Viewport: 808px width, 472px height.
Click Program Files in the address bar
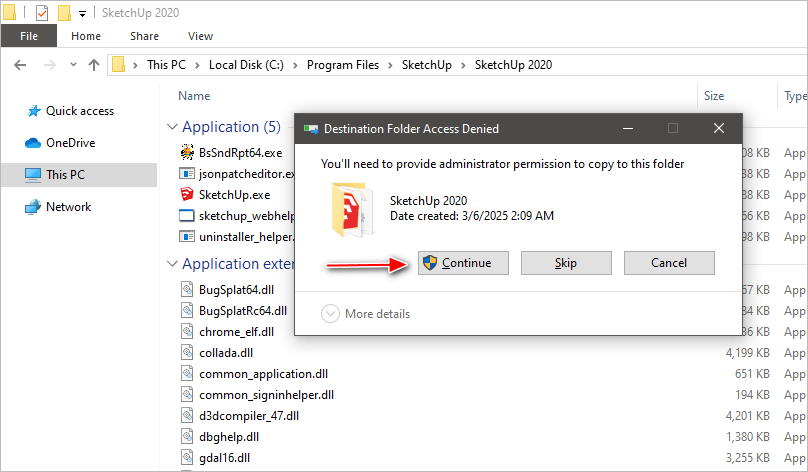click(343, 65)
